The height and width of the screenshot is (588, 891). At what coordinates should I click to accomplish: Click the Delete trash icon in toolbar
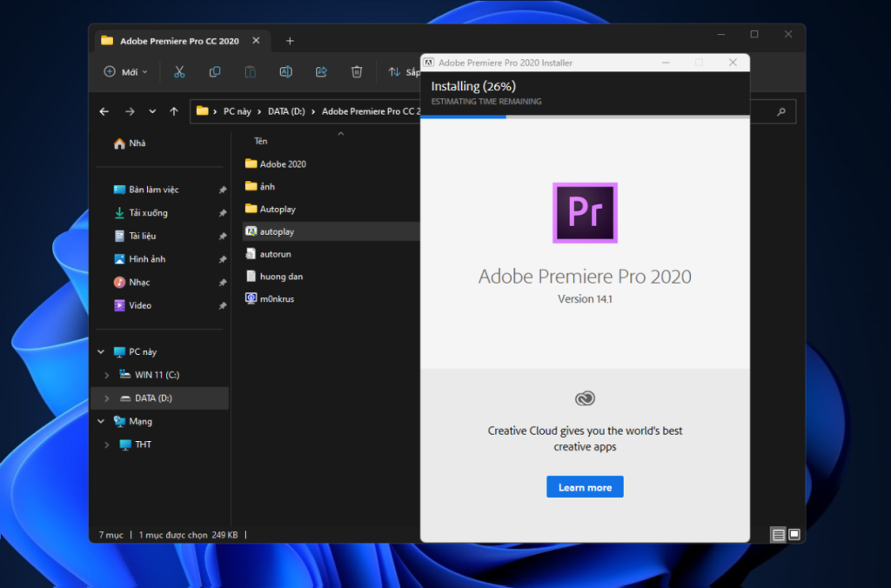(356, 72)
